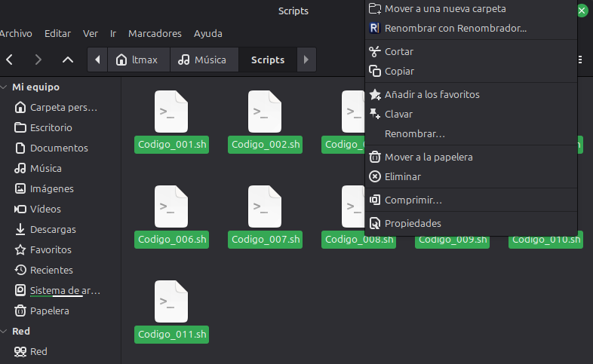Open Música in the sidebar
The image size is (593, 364).
click(x=38, y=169)
